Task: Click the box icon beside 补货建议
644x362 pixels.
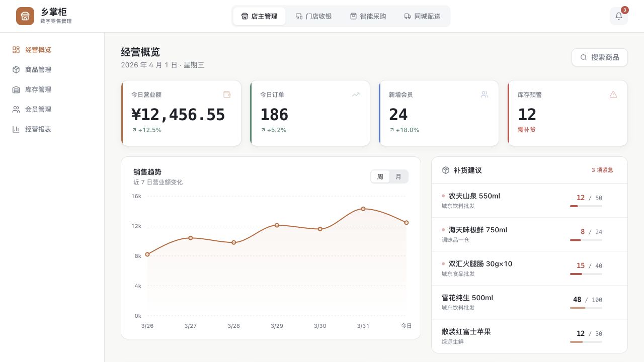Action: tap(445, 170)
